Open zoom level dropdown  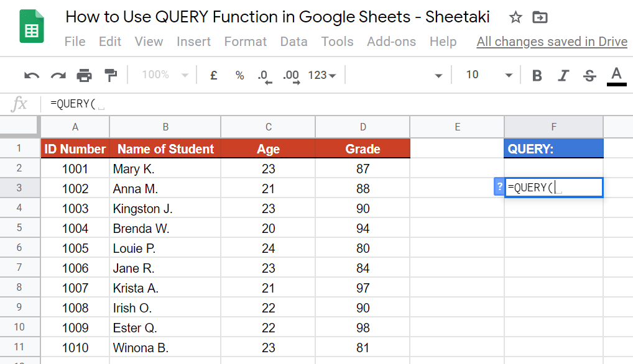(x=165, y=75)
